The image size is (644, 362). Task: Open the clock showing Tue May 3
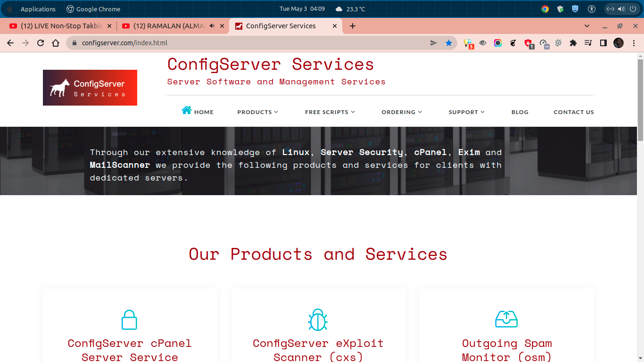pos(302,9)
